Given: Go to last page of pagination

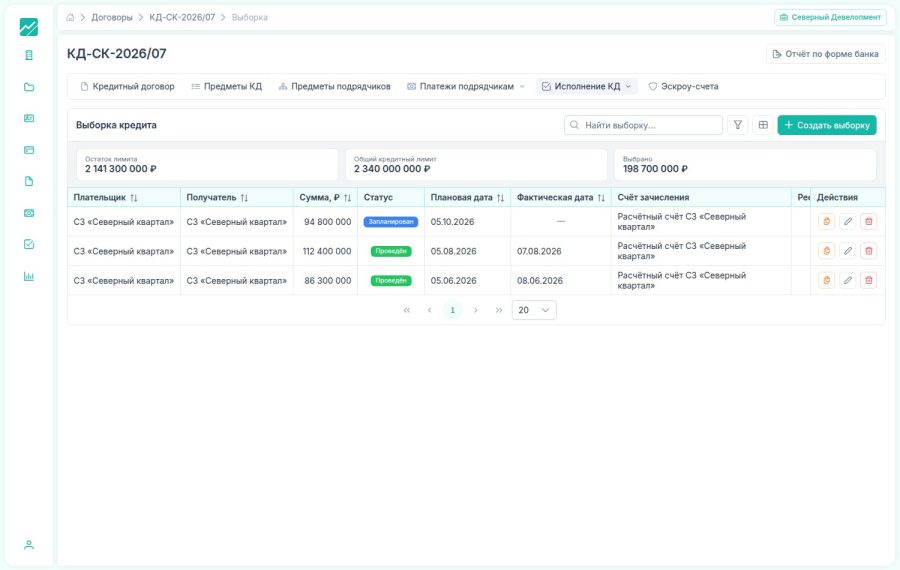Looking at the screenshot, I should [499, 310].
